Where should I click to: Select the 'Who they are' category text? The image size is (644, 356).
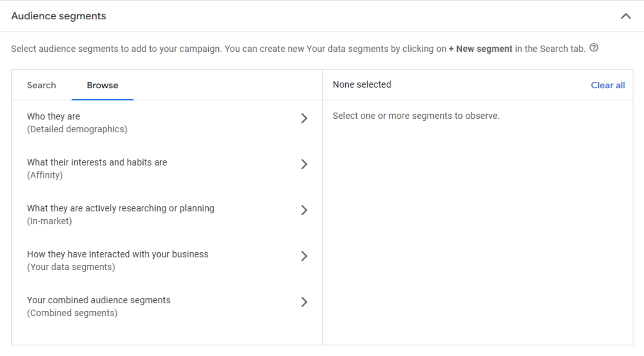54,116
